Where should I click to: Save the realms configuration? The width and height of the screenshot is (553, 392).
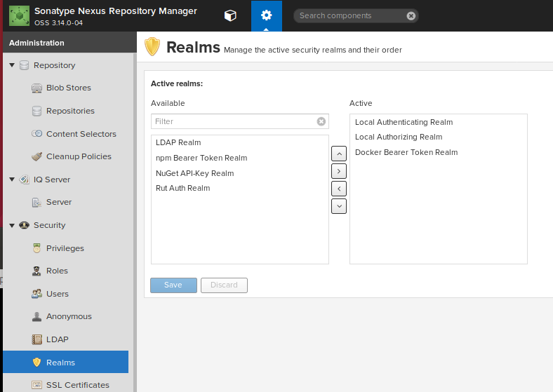tap(173, 285)
